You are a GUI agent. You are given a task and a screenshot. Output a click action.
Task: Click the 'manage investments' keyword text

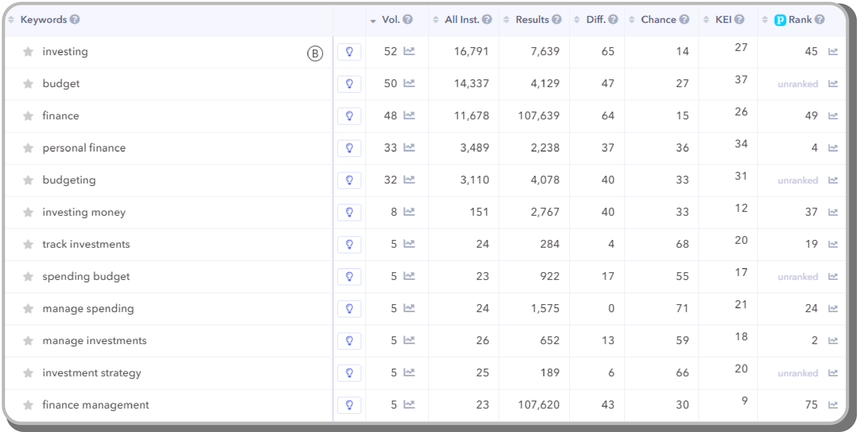pos(94,341)
